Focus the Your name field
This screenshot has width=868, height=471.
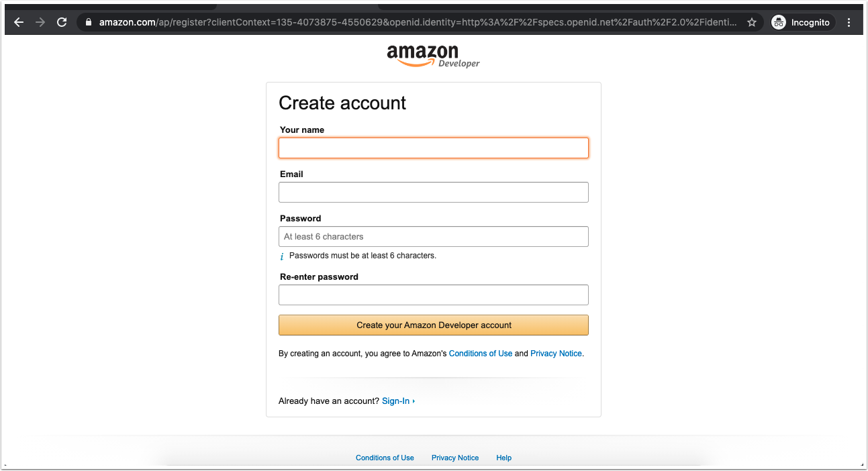tap(434, 148)
